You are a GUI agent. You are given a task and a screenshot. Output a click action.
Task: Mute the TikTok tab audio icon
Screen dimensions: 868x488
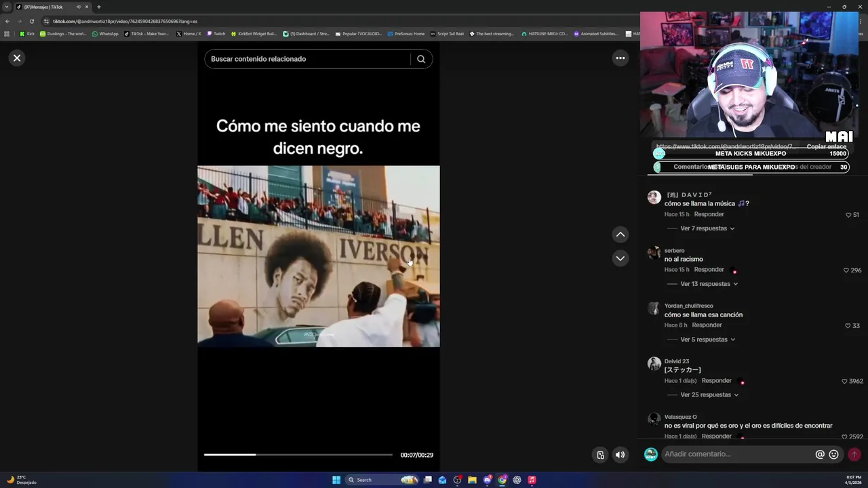tap(79, 7)
